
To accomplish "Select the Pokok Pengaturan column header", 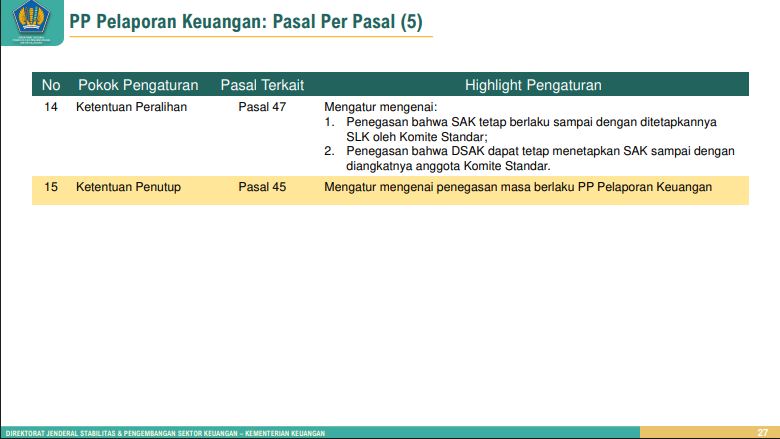I will [138, 85].
